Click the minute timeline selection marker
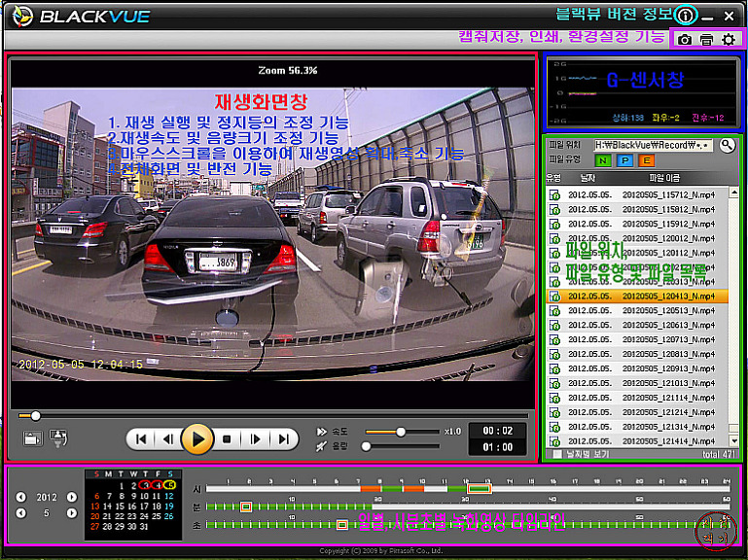The height and width of the screenshot is (560, 748). click(246, 507)
